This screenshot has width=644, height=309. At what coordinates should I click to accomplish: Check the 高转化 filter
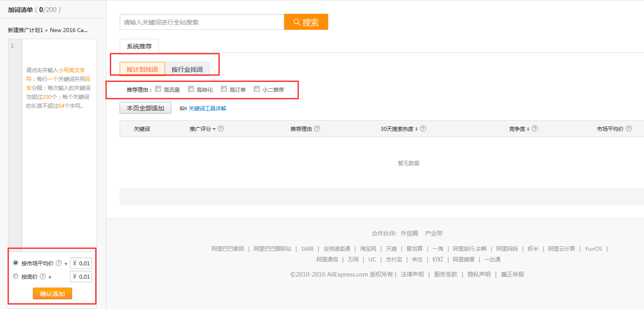click(191, 89)
